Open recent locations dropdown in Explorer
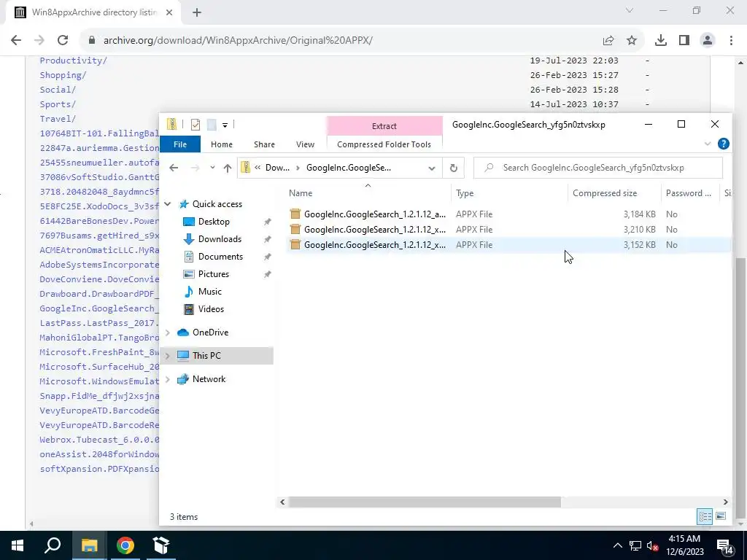This screenshot has height=560, width=747. point(212,168)
